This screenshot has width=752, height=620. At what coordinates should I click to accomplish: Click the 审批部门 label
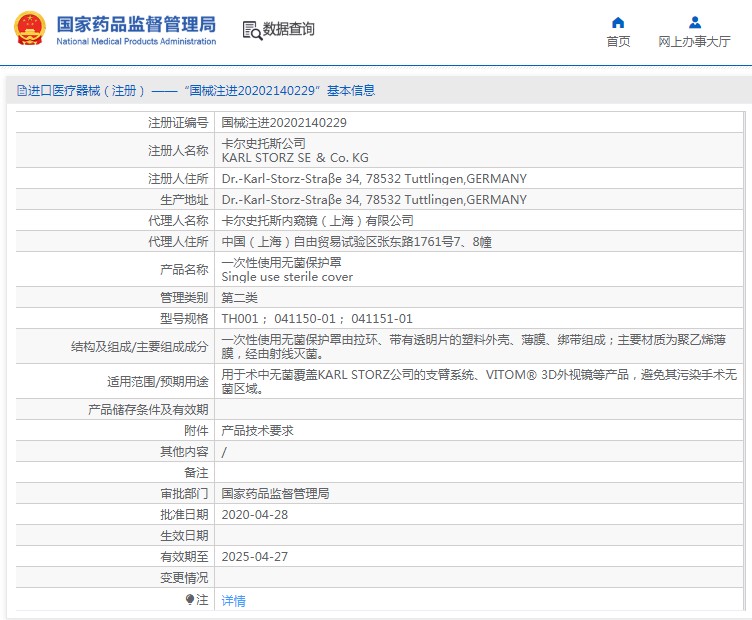click(x=184, y=493)
